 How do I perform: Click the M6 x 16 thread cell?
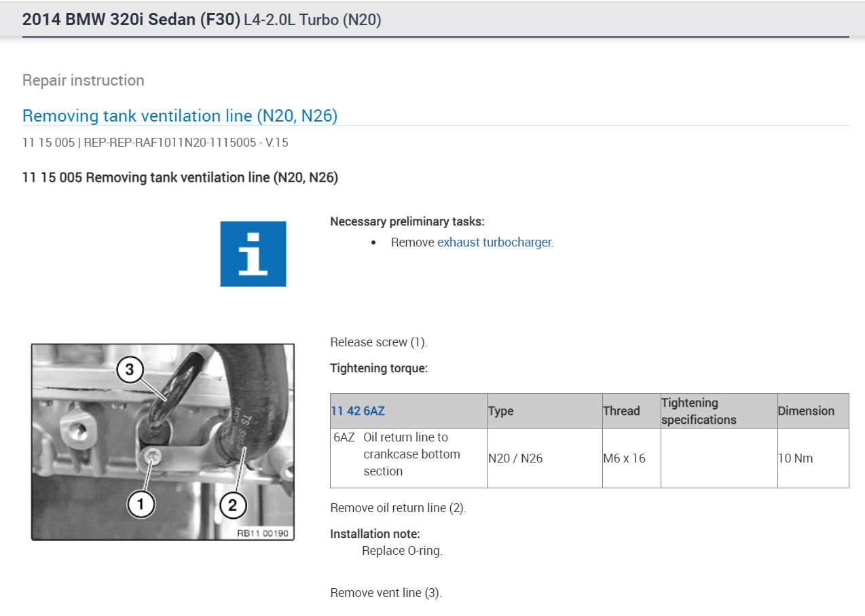pos(631,458)
